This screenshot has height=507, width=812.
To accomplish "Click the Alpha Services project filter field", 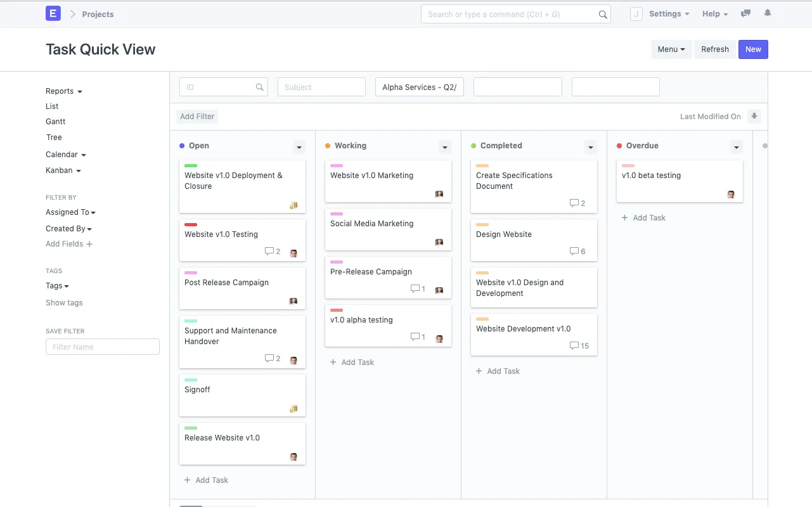I will coord(420,87).
